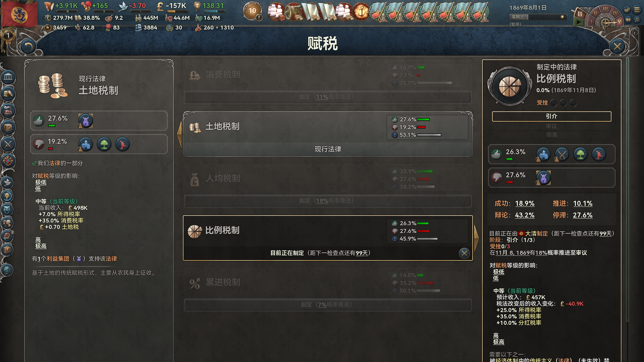Click the right gold arrow beside 比例税制
The image size is (644, 362).
pyautogui.click(x=476, y=238)
